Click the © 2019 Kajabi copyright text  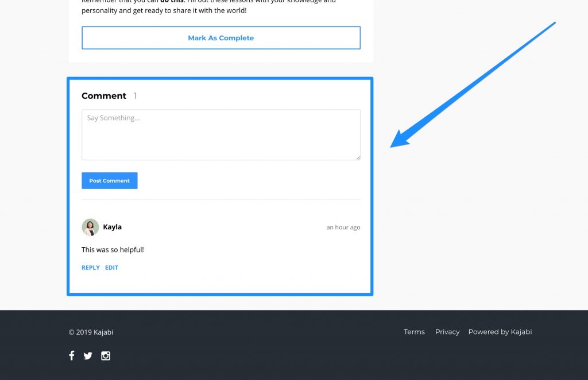coord(91,332)
